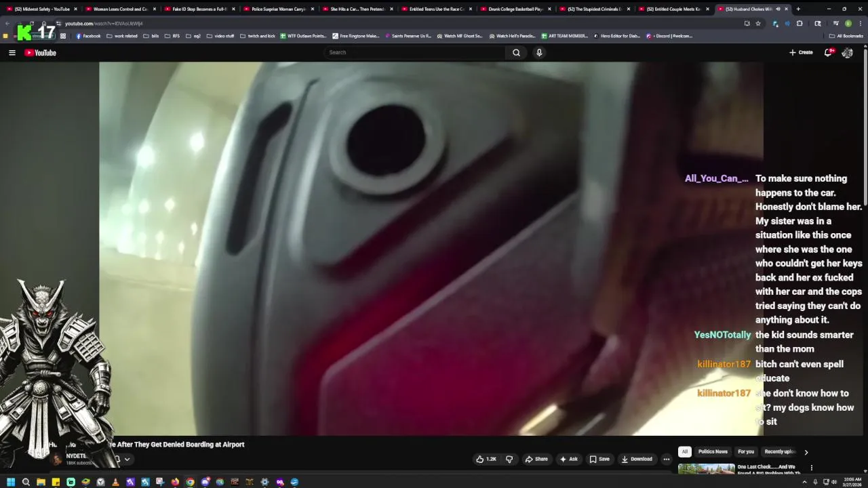Open One Last Check video thumbnail
Viewport: 868px width, 488px height.
click(706, 469)
